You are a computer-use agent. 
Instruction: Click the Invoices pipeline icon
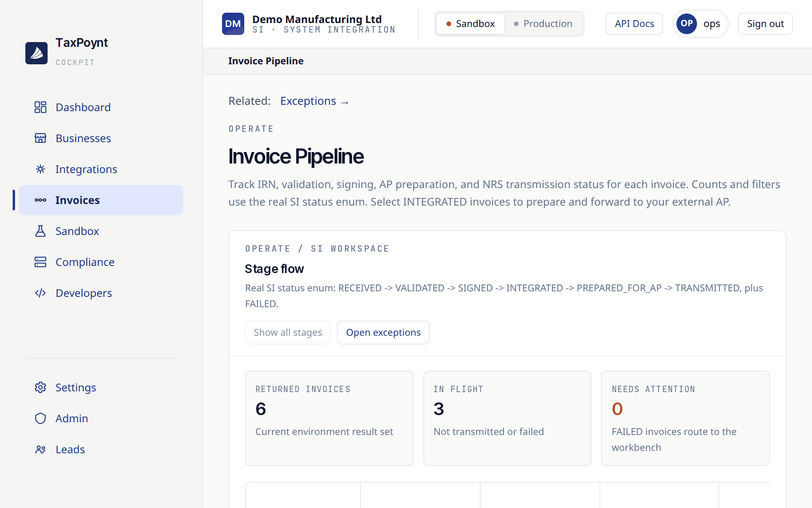coord(40,200)
